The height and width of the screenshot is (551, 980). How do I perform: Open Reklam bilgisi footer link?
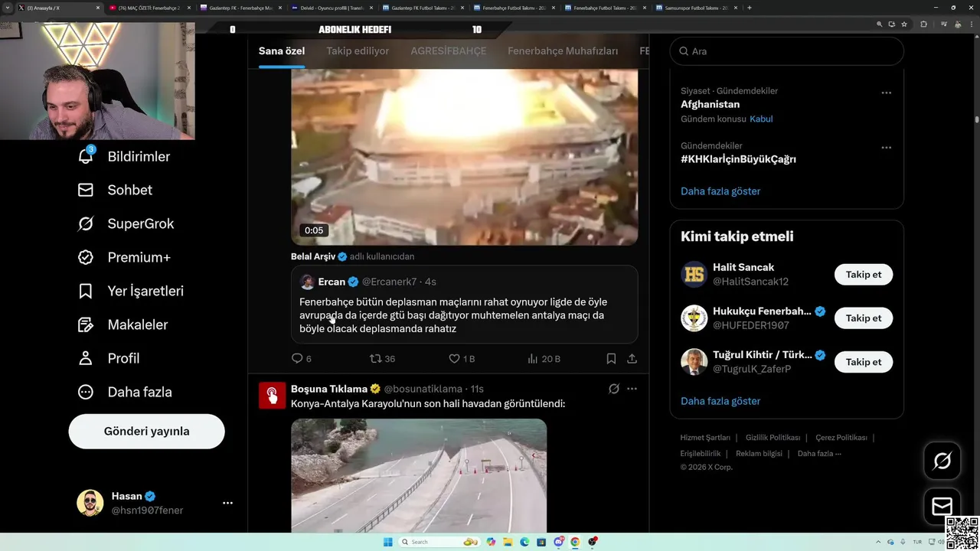(759, 453)
